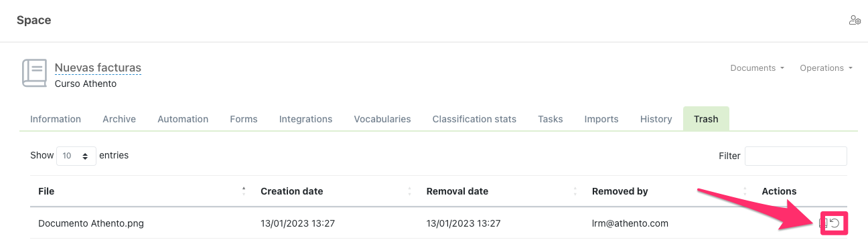Select the History tab
This screenshot has width=868, height=244.
(656, 119)
